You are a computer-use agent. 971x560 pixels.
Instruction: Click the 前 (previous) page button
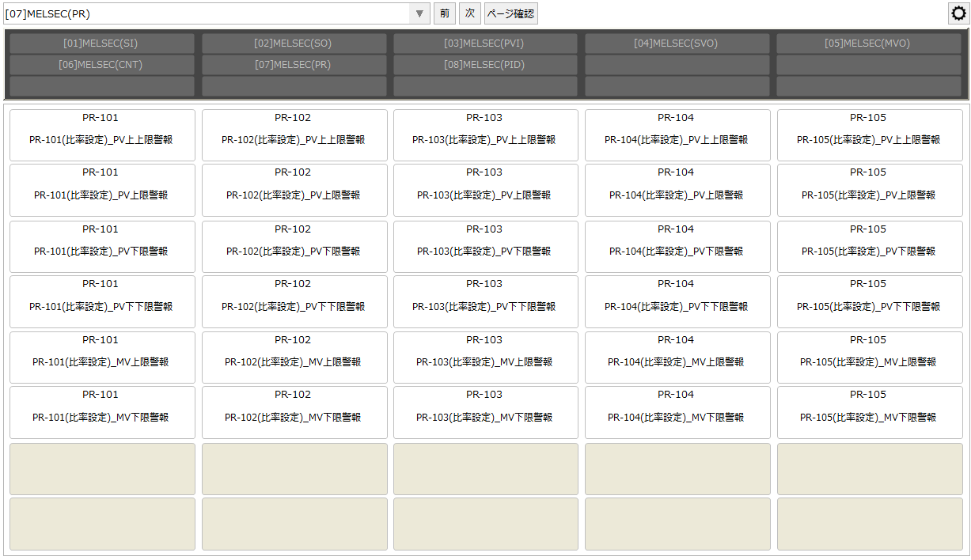(445, 13)
